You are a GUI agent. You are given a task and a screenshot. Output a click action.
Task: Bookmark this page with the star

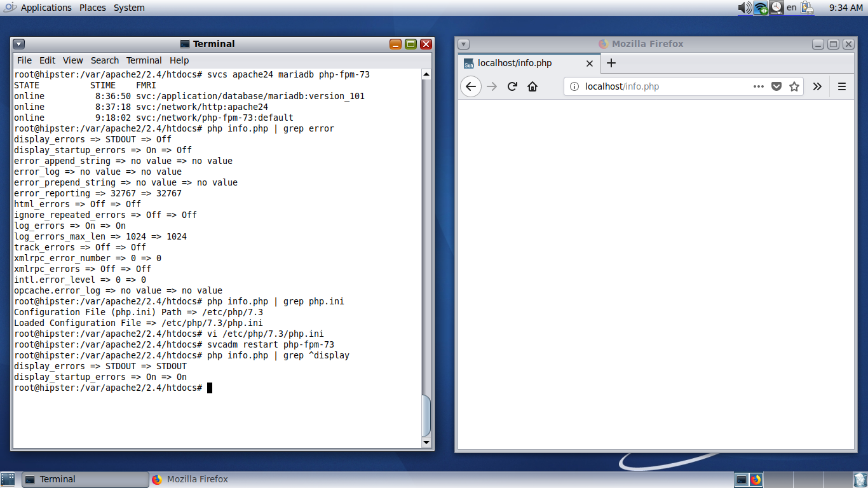[x=794, y=86]
